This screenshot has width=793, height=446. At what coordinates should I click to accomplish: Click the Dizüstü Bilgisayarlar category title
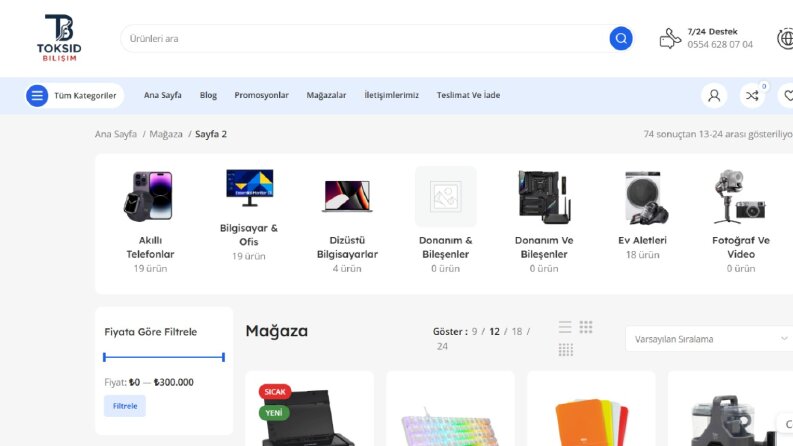click(x=347, y=247)
